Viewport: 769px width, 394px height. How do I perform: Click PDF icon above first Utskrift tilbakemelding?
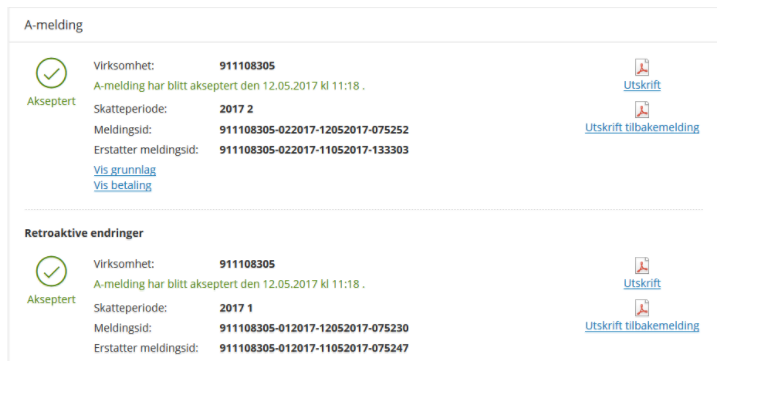pyautogui.click(x=642, y=109)
